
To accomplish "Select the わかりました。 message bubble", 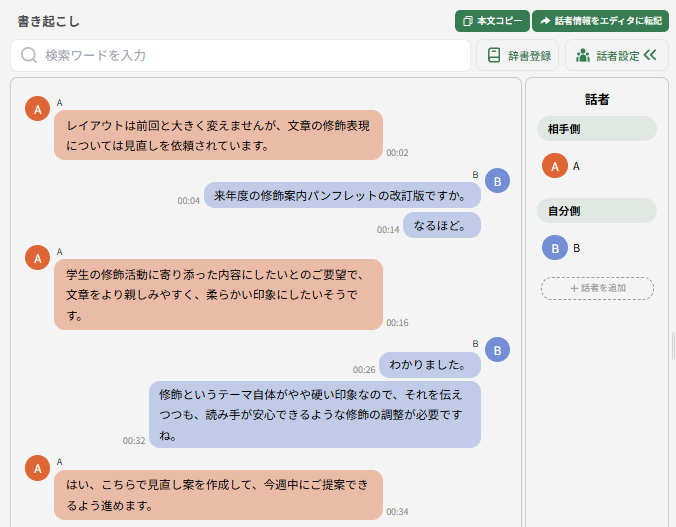I will pyautogui.click(x=430, y=365).
